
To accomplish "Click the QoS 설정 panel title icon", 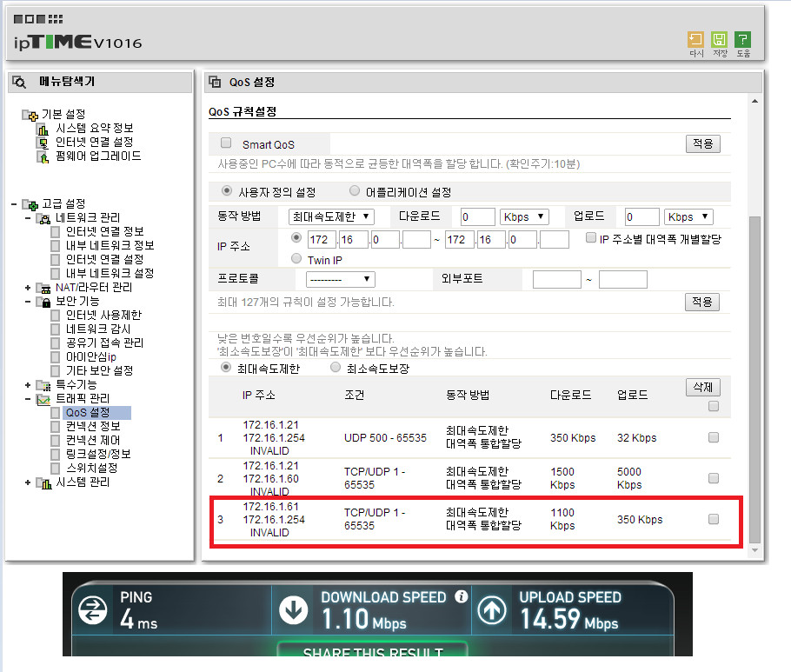I will point(215,82).
